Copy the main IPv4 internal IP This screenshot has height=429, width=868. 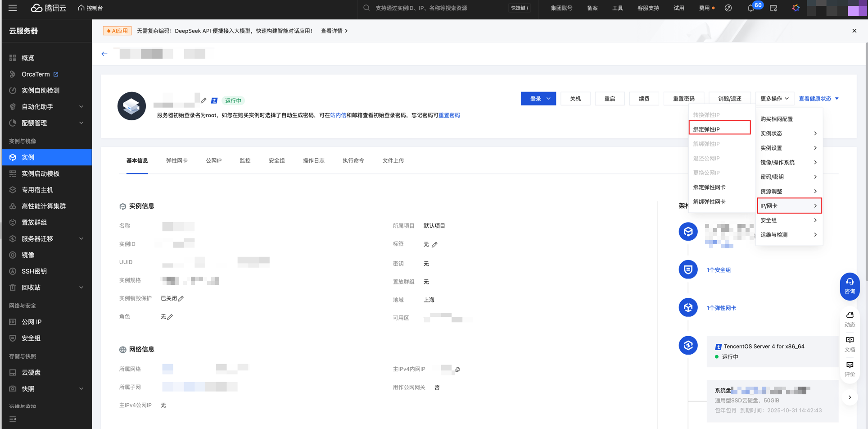point(457,370)
